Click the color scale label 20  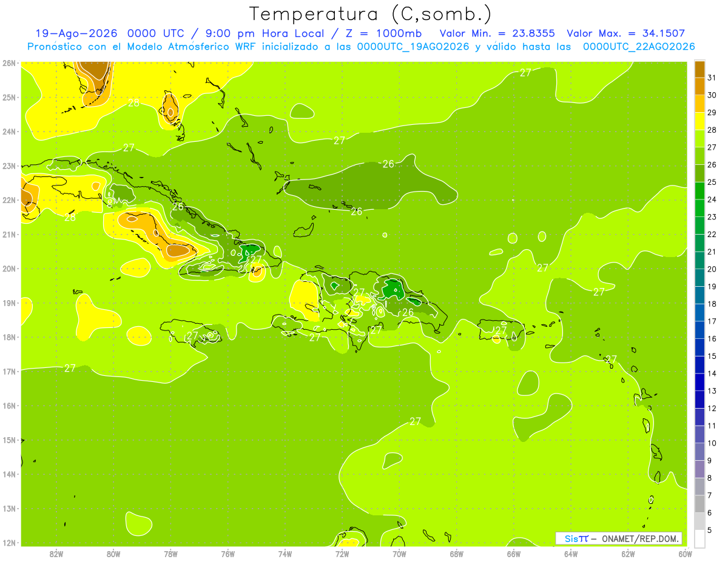click(712, 269)
